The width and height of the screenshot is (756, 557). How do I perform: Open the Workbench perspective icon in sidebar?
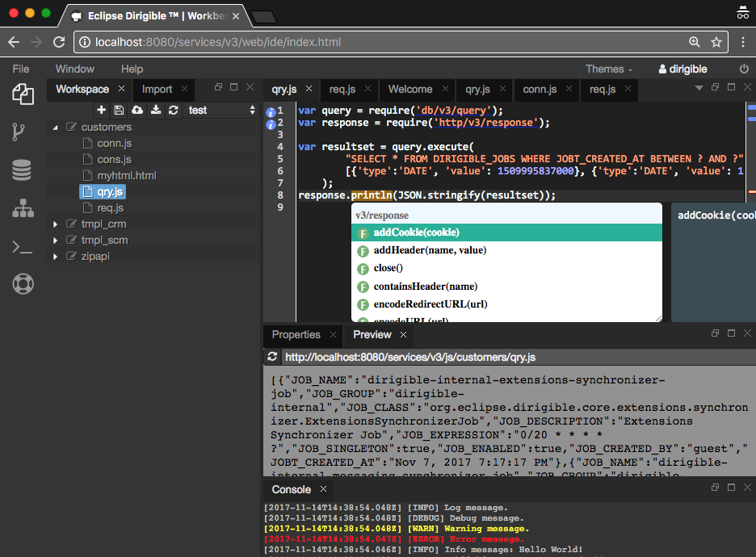23,94
